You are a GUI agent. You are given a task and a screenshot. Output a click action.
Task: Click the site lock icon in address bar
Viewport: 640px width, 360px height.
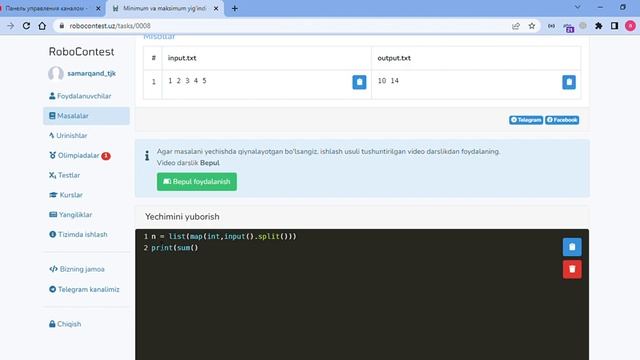pos(62,26)
